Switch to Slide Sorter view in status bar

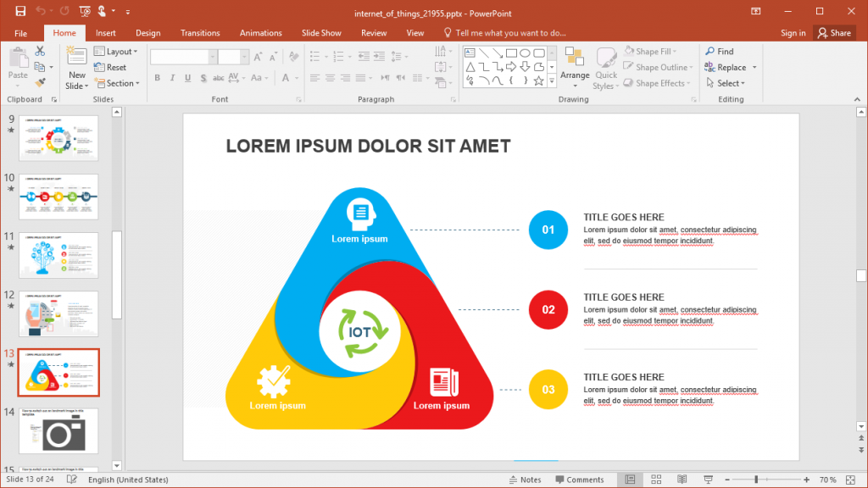pyautogui.click(x=656, y=479)
